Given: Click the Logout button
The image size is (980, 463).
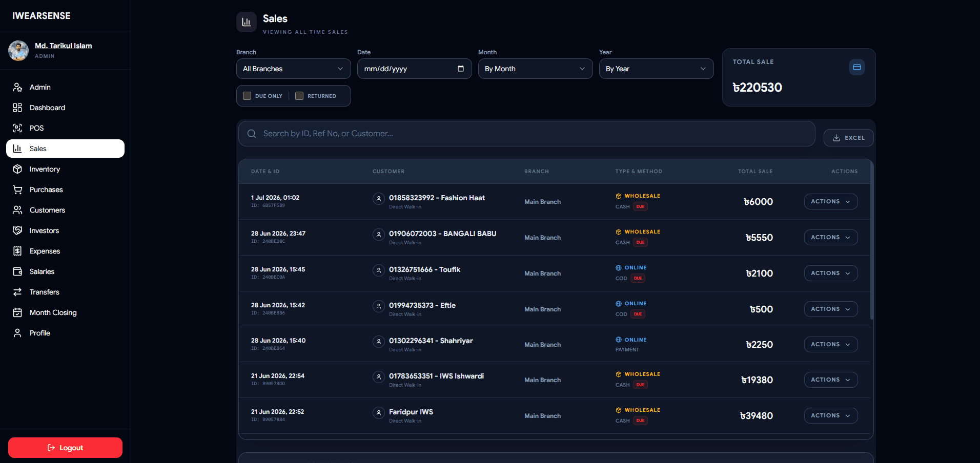Looking at the screenshot, I should click(65, 448).
